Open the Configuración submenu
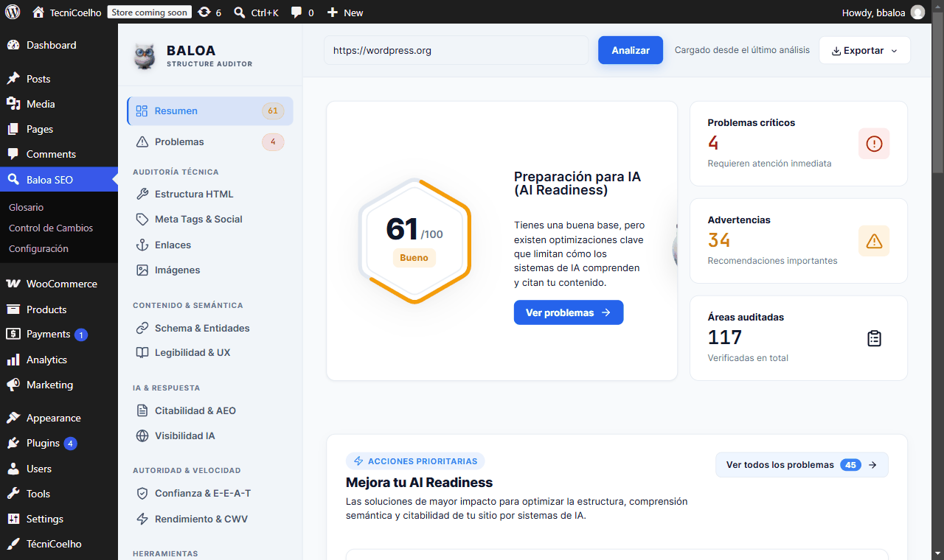This screenshot has height=560, width=944. pyautogui.click(x=38, y=248)
